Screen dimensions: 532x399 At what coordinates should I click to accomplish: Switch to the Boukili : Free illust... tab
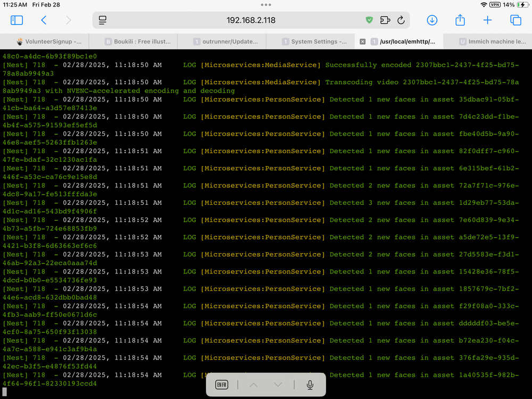click(133, 41)
